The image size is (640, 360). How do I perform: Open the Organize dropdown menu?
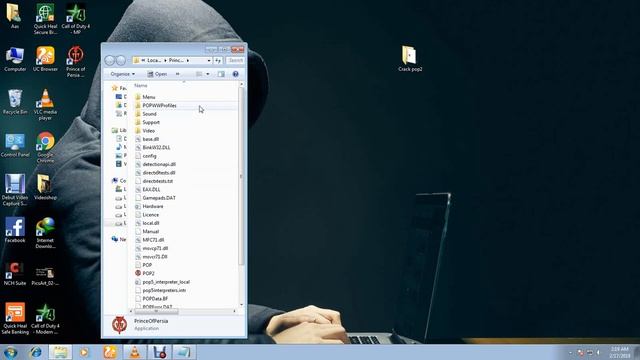click(122, 74)
